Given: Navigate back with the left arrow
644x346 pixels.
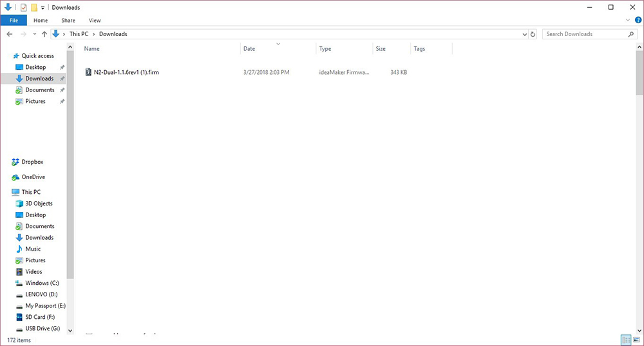Looking at the screenshot, I should [x=10, y=34].
